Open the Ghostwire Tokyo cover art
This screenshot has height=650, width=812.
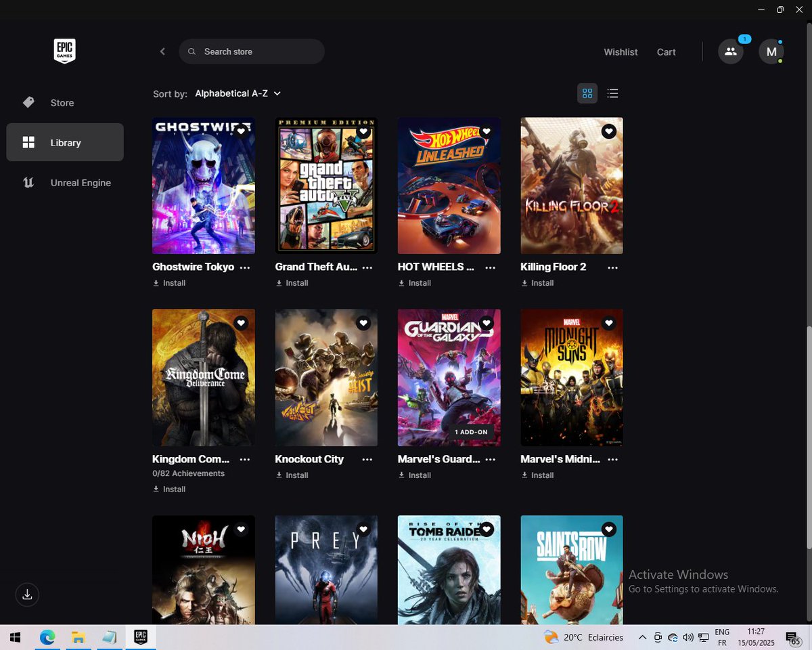204,186
